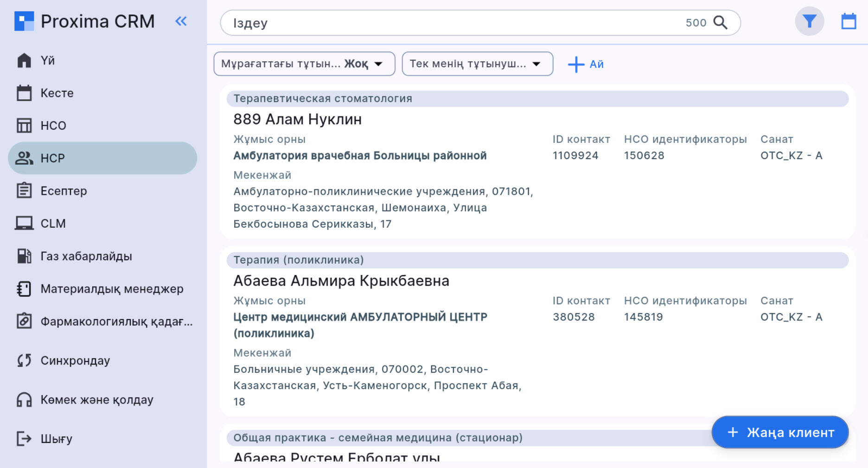Select the HCP menu item
868x468 pixels.
(x=52, y=158)
